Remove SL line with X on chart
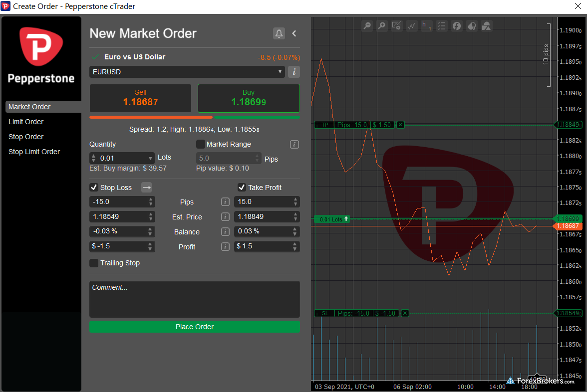Screen dimensions: 587x392 pyautogui.click(x=405, y=313)
